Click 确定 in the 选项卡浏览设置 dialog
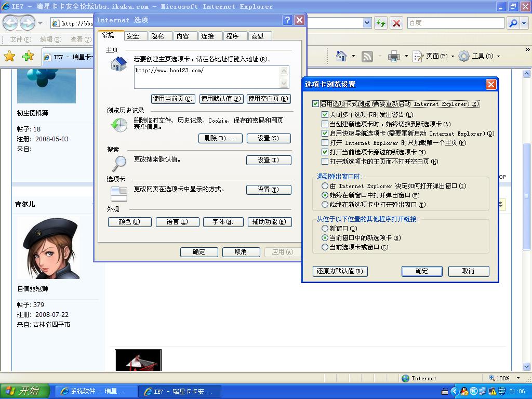The width and height of the screenshot is (532, 399). [422, 271]
